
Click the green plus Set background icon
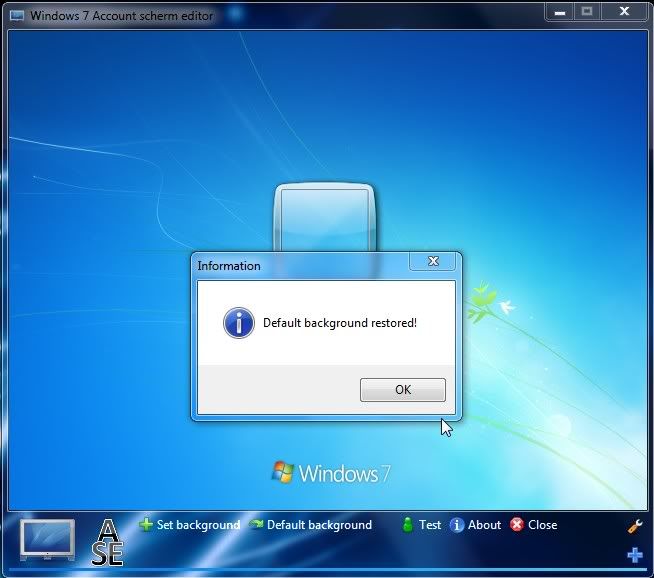146,525
